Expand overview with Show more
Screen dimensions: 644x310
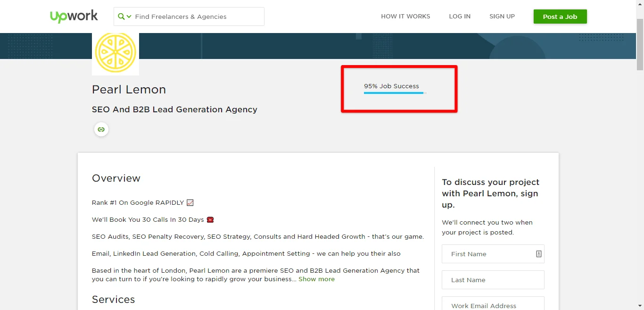[316, 279]
